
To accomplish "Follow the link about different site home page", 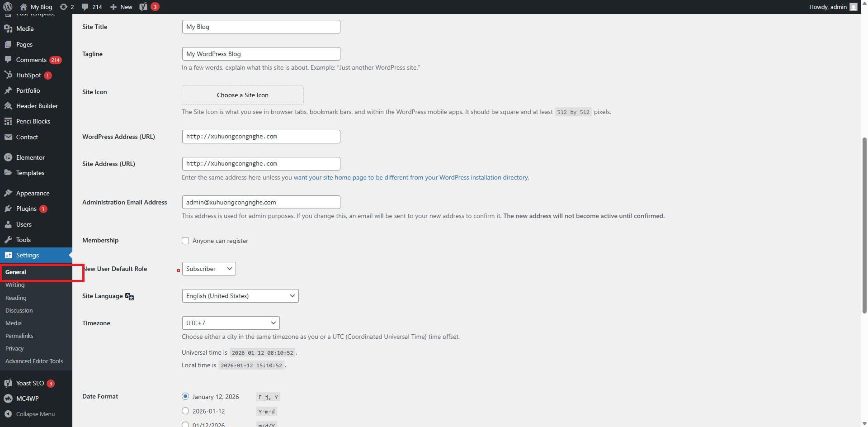I will pos(410,177).
